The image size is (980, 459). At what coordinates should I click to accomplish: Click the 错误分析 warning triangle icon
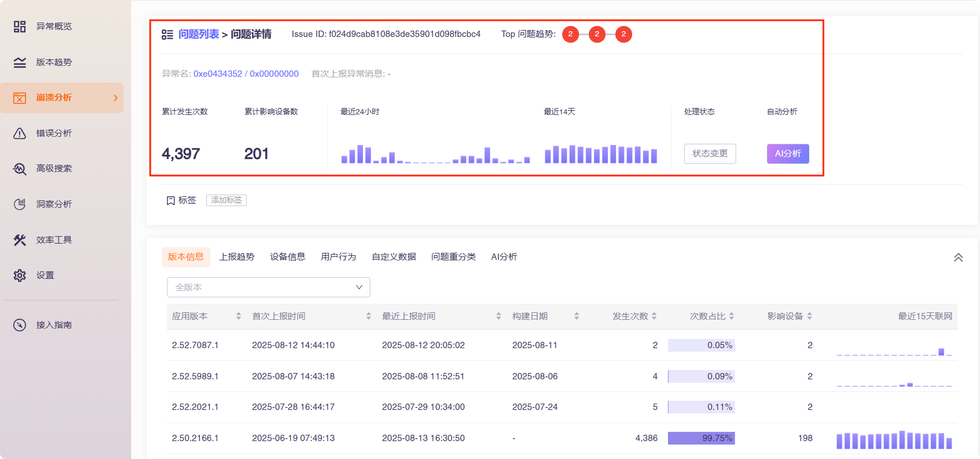pos(20,133)
